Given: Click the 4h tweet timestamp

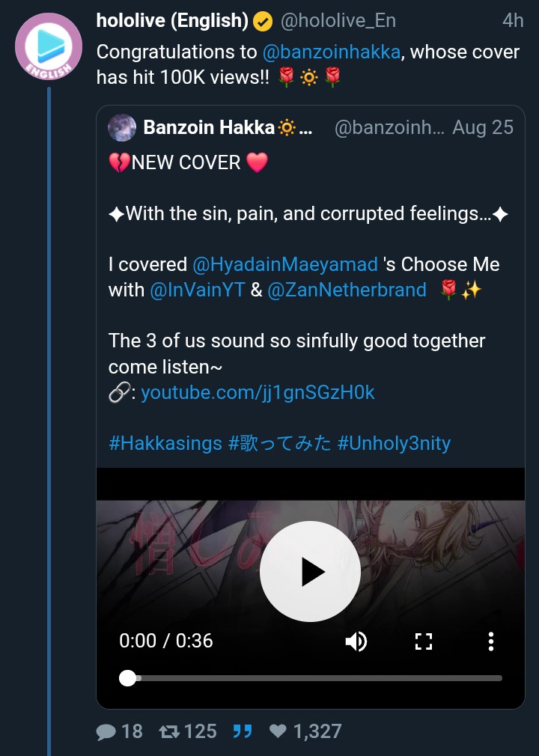Looking at the screenshot, I should [513, 21].
